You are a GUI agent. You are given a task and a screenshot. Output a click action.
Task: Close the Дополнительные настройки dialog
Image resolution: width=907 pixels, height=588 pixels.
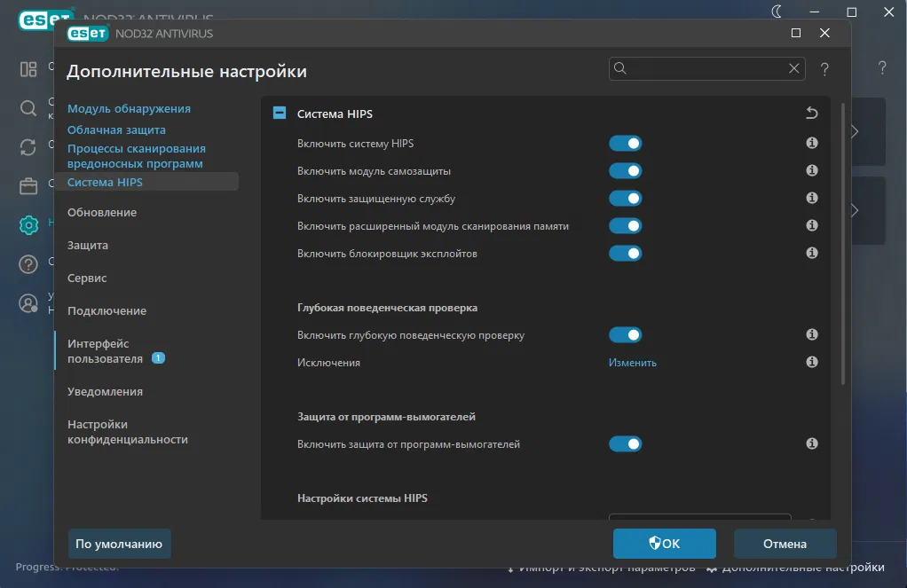point(824,33)
